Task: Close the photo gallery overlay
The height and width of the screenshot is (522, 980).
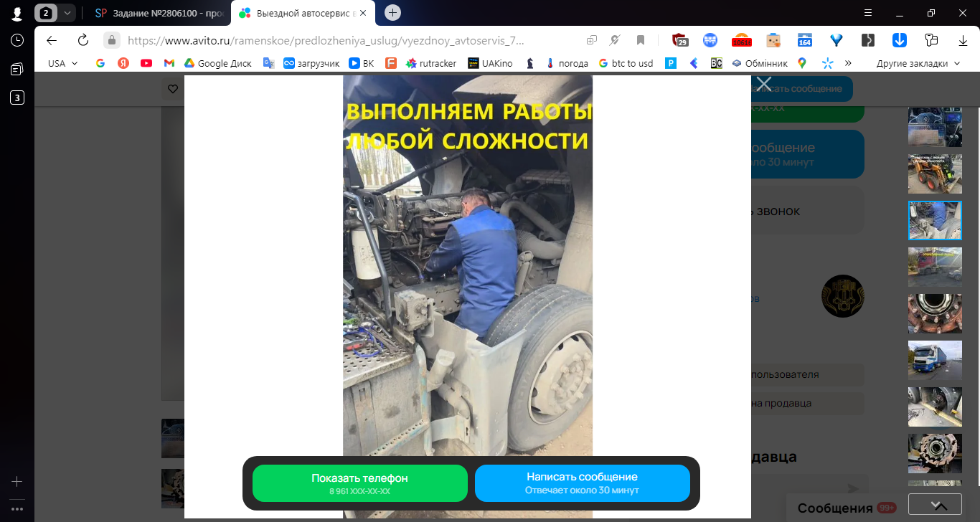Action: (764, 84)
